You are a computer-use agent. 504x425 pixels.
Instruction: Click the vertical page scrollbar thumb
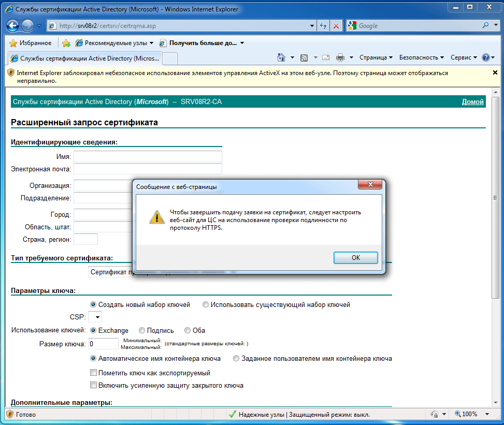(x=495, y=198)
